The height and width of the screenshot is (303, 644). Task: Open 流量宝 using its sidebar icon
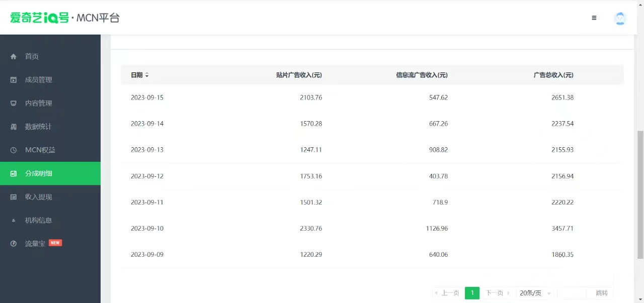(13, 243)
